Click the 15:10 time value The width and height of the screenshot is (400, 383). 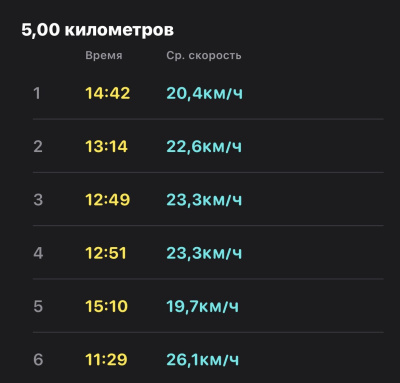[x=106, y=306]
